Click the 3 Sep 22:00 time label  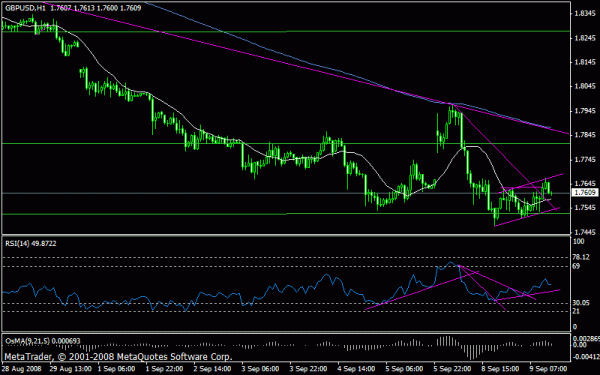[x=308, y=369]
